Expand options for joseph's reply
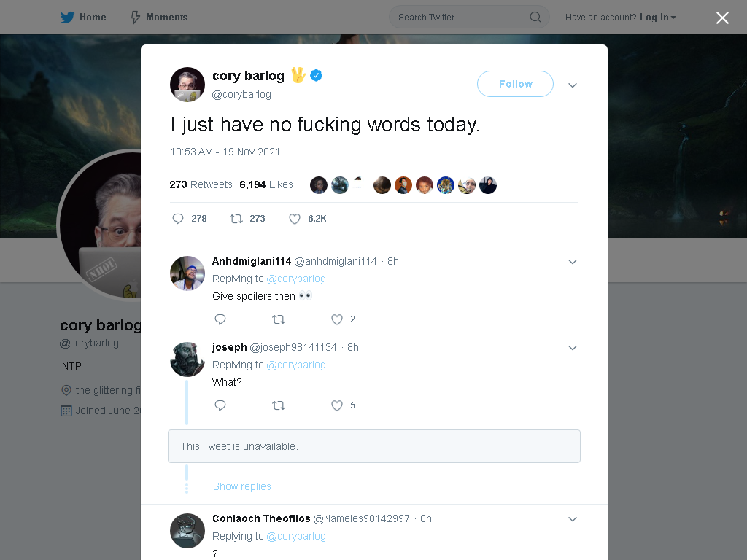The height and width of the screenshot is (560, 747). tap(573, 348)
